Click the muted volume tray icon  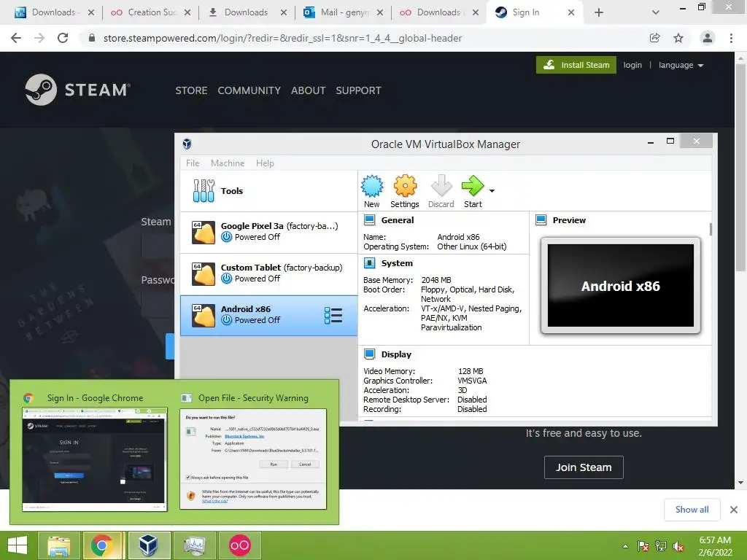point(678,546)
